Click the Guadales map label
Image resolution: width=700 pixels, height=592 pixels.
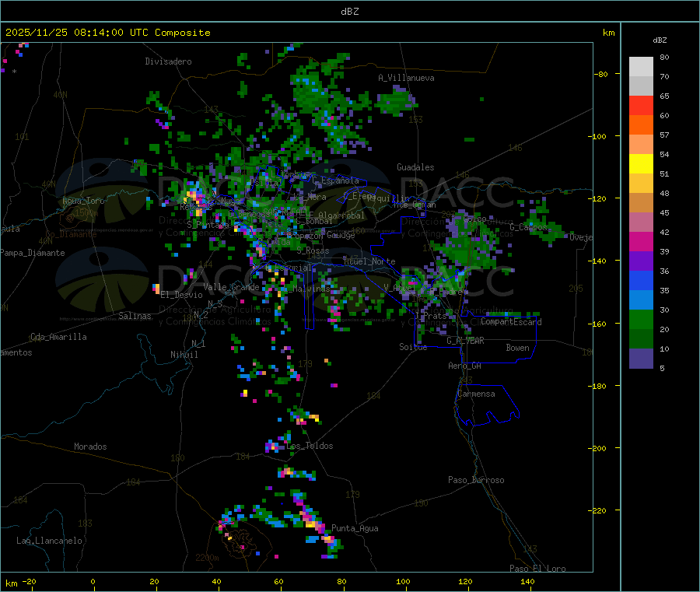coord(415,167)
